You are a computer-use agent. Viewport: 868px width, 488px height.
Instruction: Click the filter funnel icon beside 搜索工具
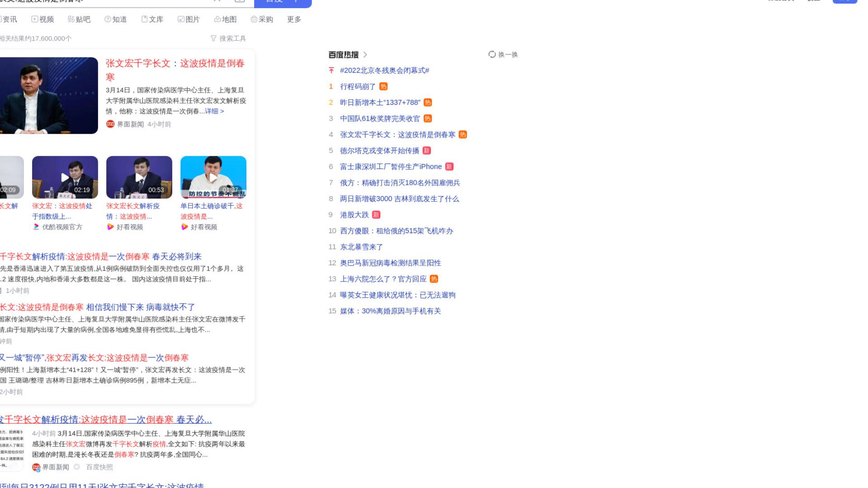pos(213,38)
